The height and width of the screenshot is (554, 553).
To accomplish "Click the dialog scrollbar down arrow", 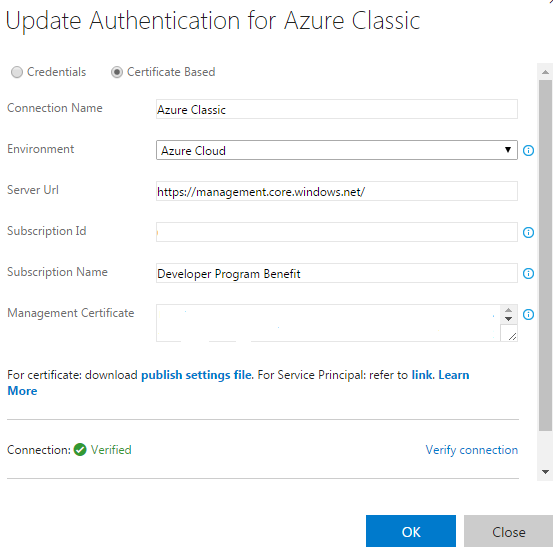I will click(x=545, y=472).
